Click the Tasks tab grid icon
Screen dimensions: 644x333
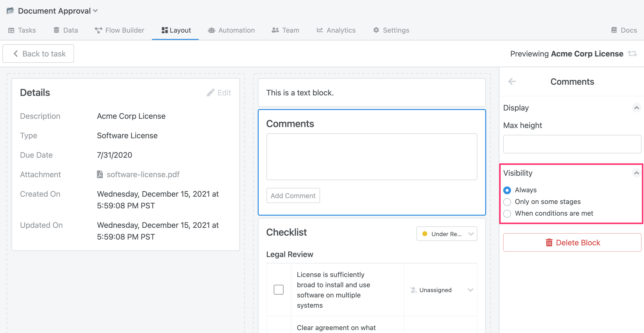point(11,30)
